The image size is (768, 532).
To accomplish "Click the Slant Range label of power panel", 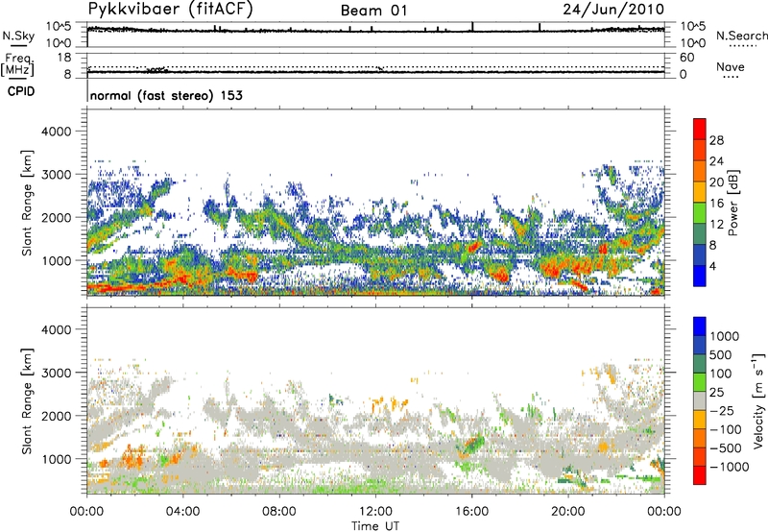I will pyautogui.click(x=27, y=203).
